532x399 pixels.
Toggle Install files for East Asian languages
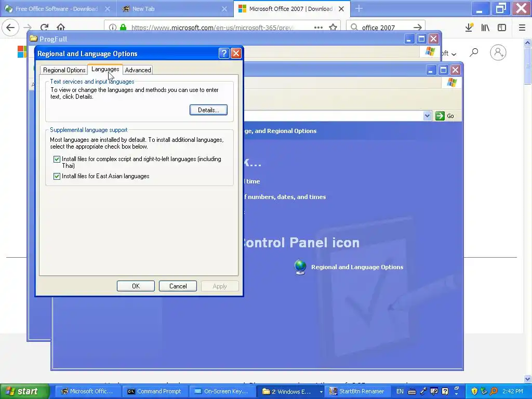pos(57,176)
